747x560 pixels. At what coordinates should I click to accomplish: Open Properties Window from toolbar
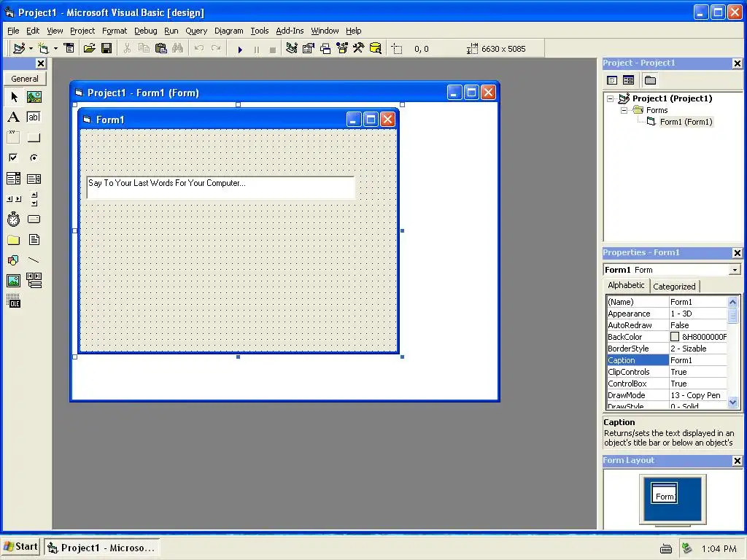coord(309,49)
